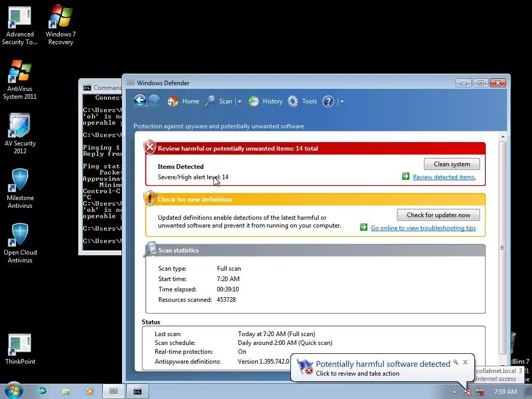532x399 pixels.
Task: Click green arrow beside troubleshooting tips link
Action: [x=363, y=227]
